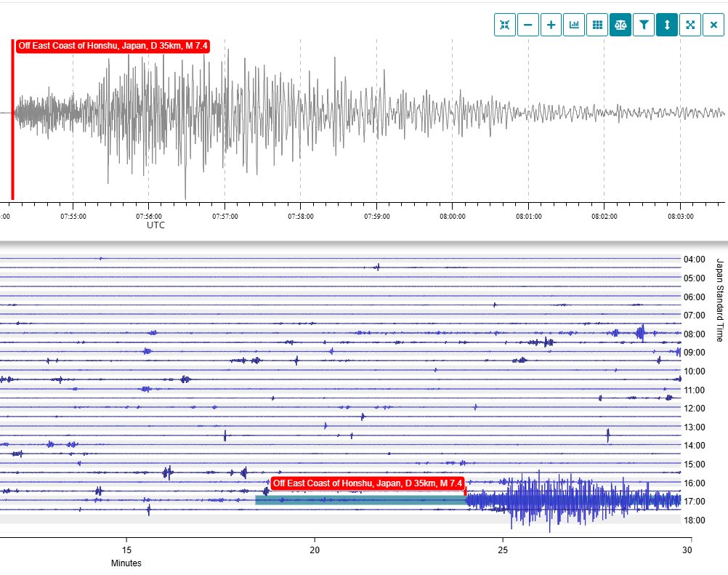This screenshot has width=728, height=575.
Task: Click the 25 minutes axis label
Action: (503, 550)
